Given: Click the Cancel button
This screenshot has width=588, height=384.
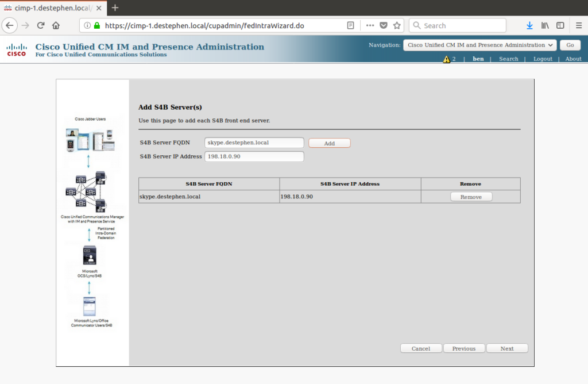Looking at the screenshot, I should (421, 348).
